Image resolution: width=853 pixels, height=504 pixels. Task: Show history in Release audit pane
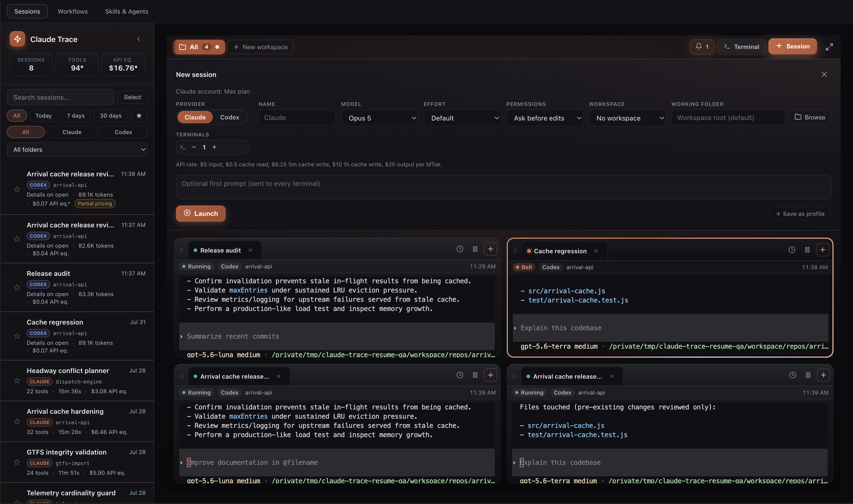click(x=460, y=249)
